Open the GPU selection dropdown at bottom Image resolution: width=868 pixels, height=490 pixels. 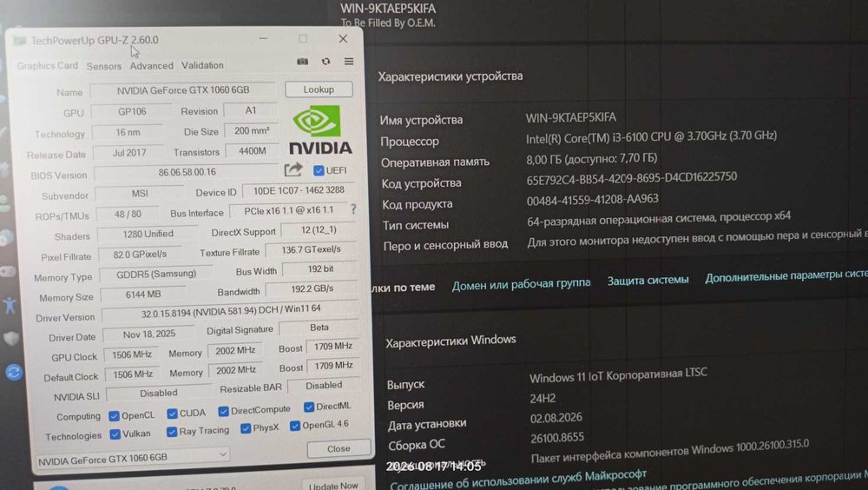(x=133, y=458)
